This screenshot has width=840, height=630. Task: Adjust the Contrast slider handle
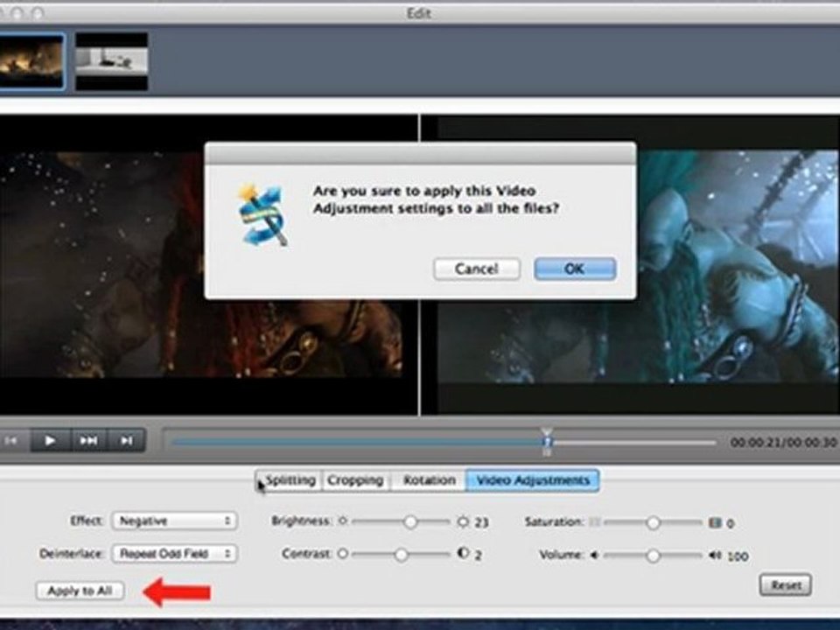pyautogui.click(x=401, y=555)
